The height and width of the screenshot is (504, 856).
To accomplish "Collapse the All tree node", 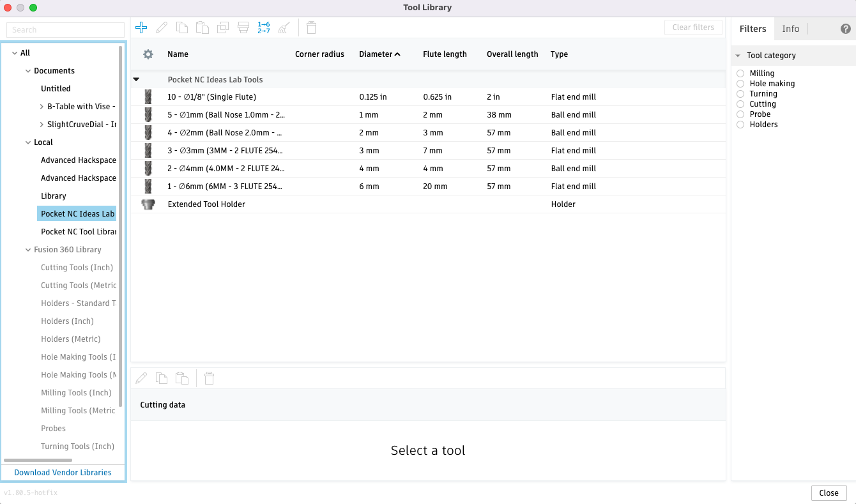I will 15,53.
